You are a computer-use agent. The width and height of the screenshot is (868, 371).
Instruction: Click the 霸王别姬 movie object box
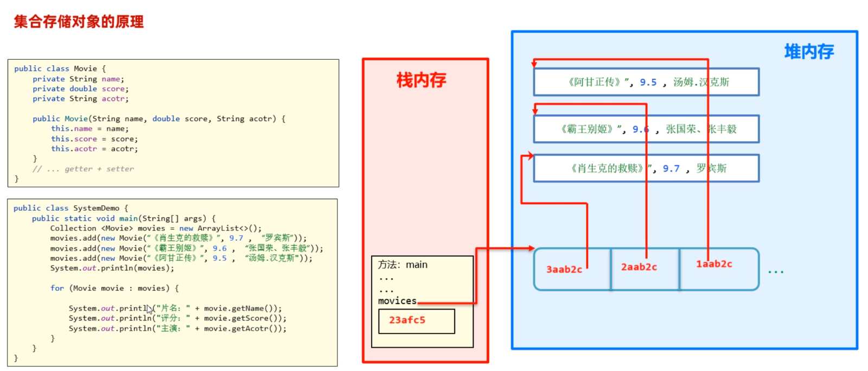point(647,129)
